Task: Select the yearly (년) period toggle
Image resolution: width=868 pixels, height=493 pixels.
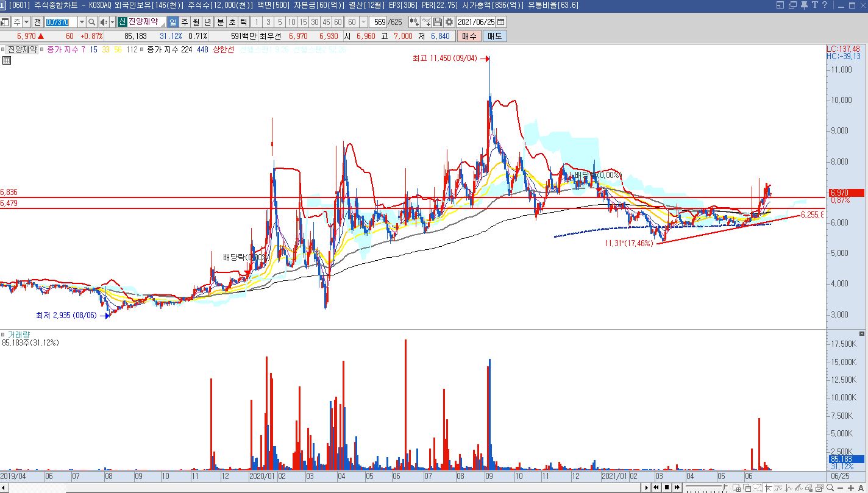Action: click(207, 22)
